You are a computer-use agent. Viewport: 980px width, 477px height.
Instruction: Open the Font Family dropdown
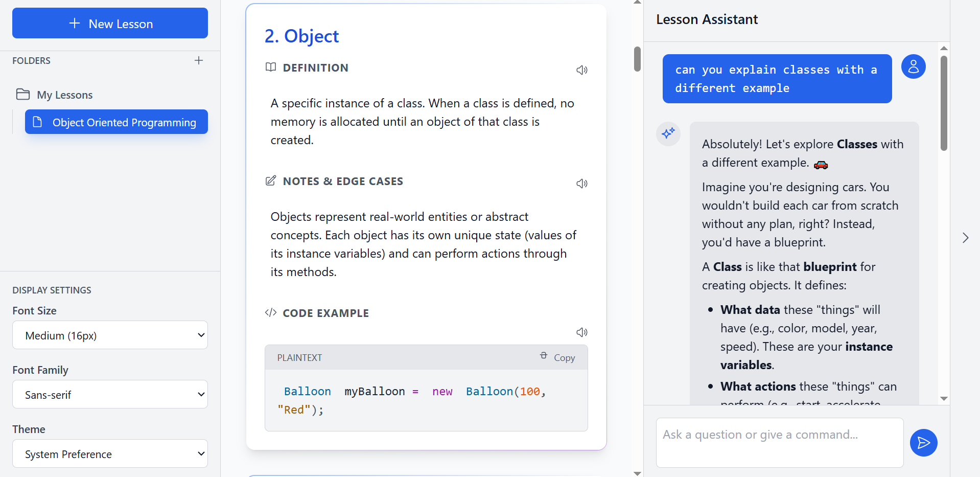[x=110, y=395]
